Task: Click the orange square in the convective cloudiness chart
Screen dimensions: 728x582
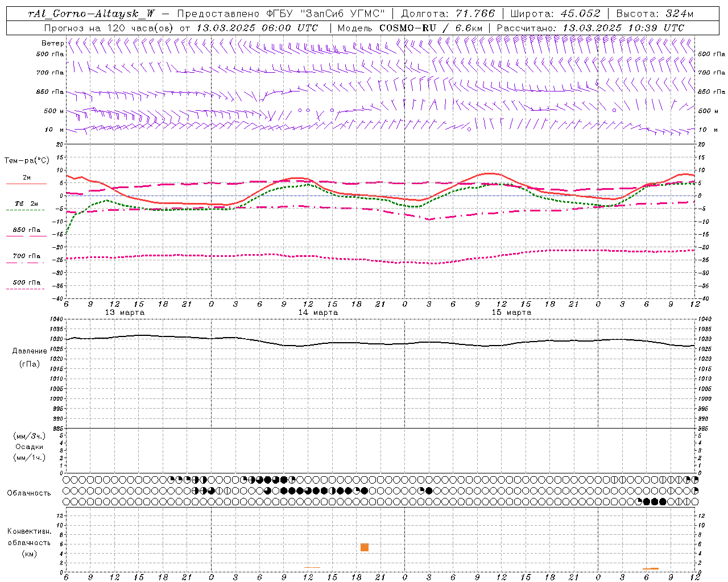Action: point(365,547)
